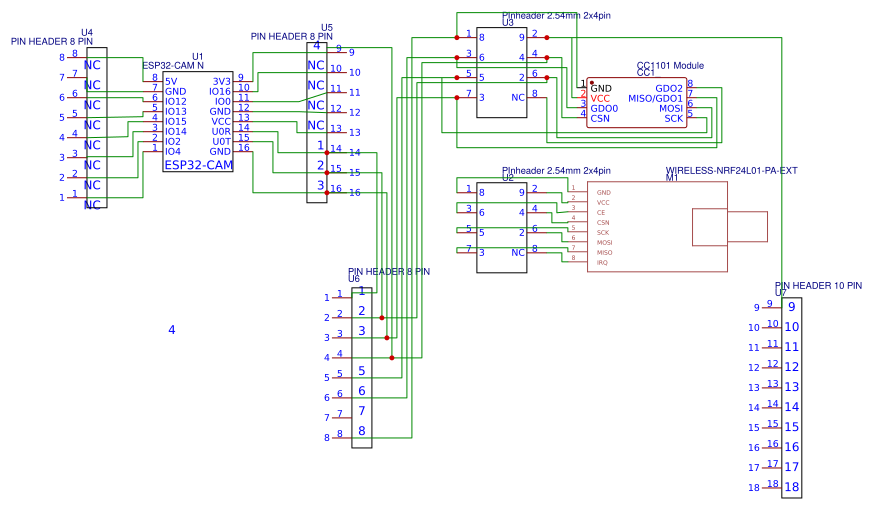873x508 pixels.
Task: Select the WIRELESS-NRF24L01-PA-EXT label
Action: point(732,170)
